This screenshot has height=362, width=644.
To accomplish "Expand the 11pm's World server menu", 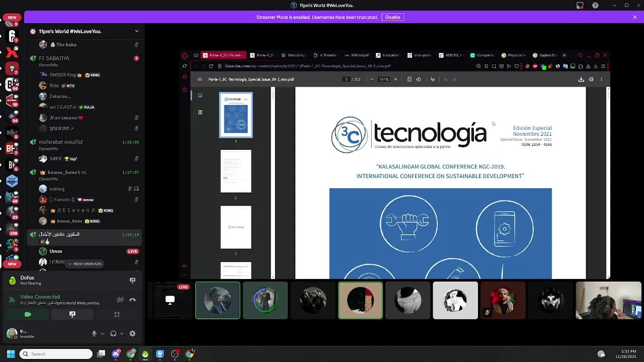I will [x=136, y=31].
